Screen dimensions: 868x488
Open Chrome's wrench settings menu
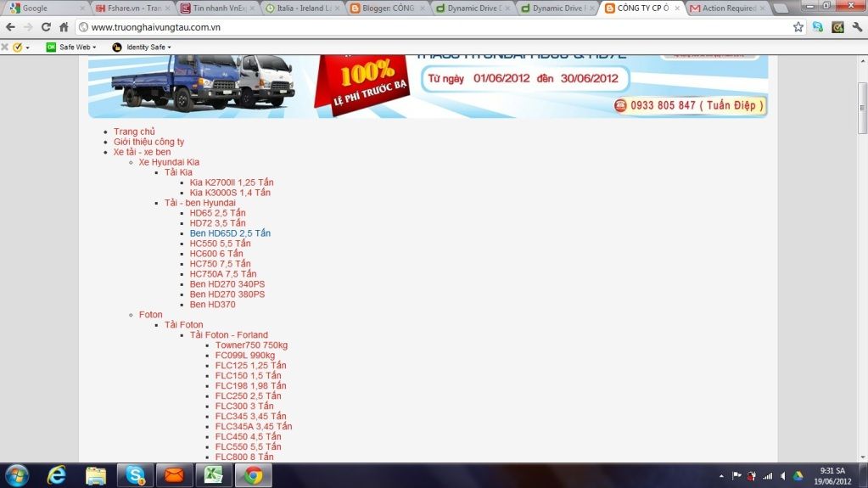point(856,27)
